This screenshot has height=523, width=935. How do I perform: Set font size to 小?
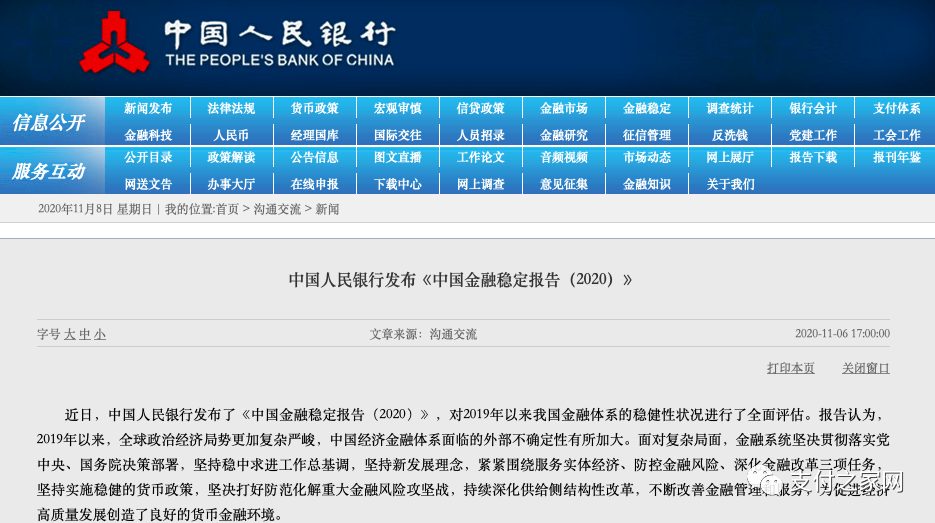(x=100, y=335)
